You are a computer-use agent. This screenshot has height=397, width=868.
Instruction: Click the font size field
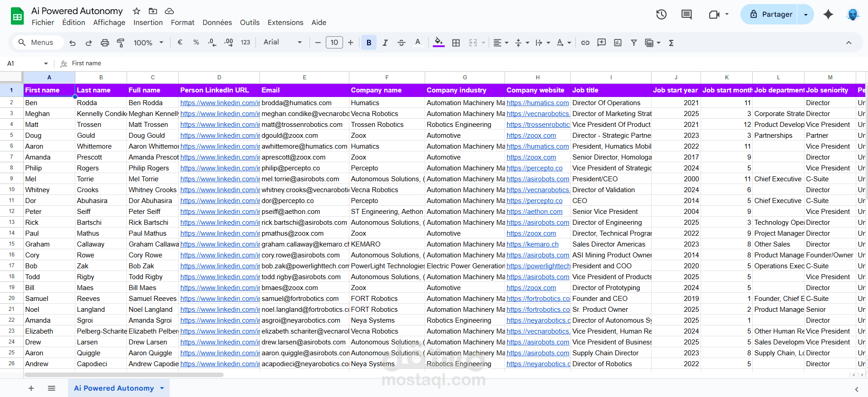tap(334, 43)
